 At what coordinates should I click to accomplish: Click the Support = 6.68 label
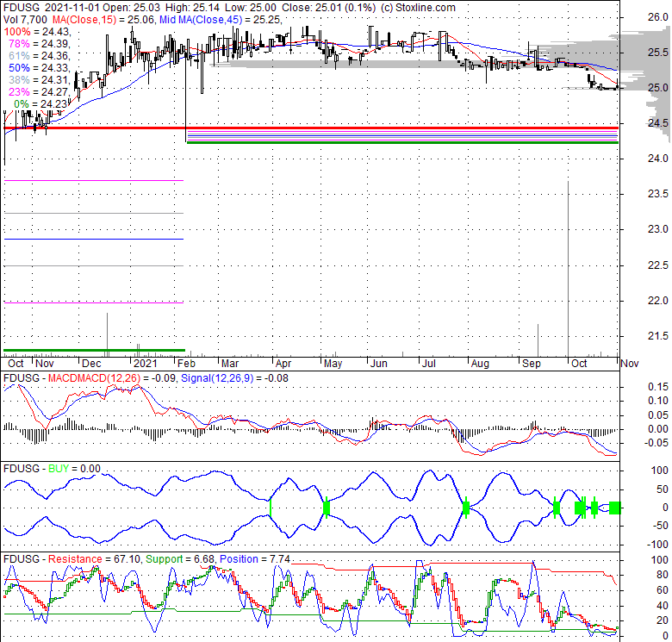click(179, 559)
